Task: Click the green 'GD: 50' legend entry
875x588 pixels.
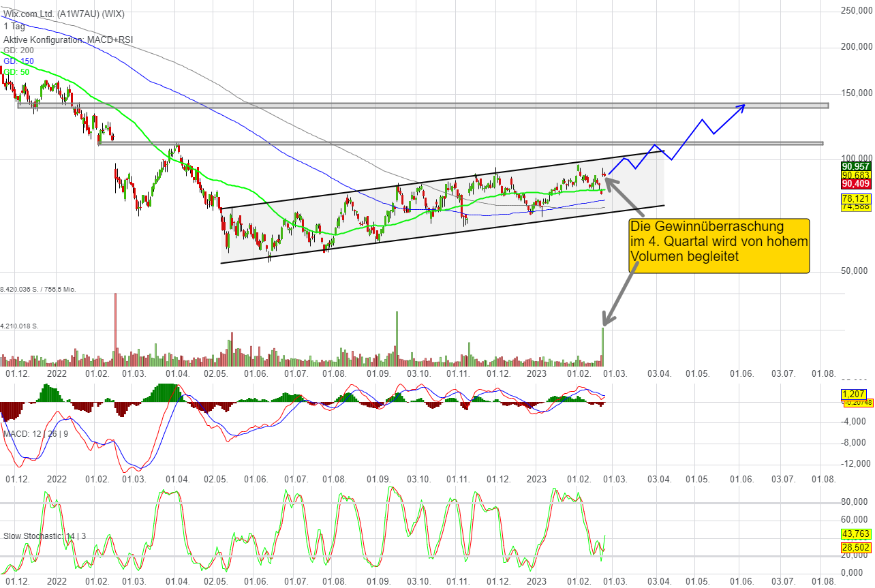Action: click(x=16, y=72)
